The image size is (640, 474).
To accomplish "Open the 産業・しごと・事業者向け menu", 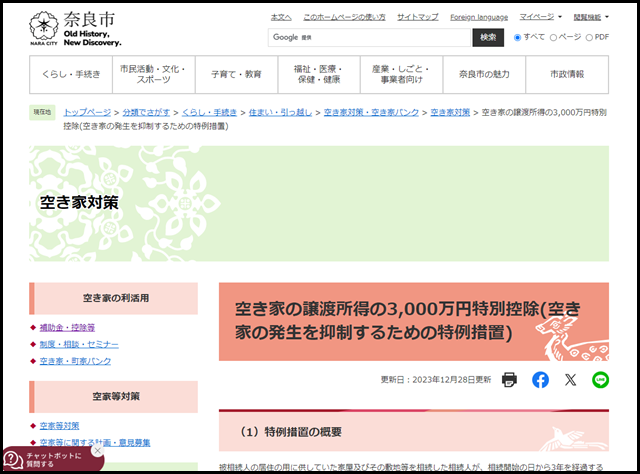I will tap(401, 74).
